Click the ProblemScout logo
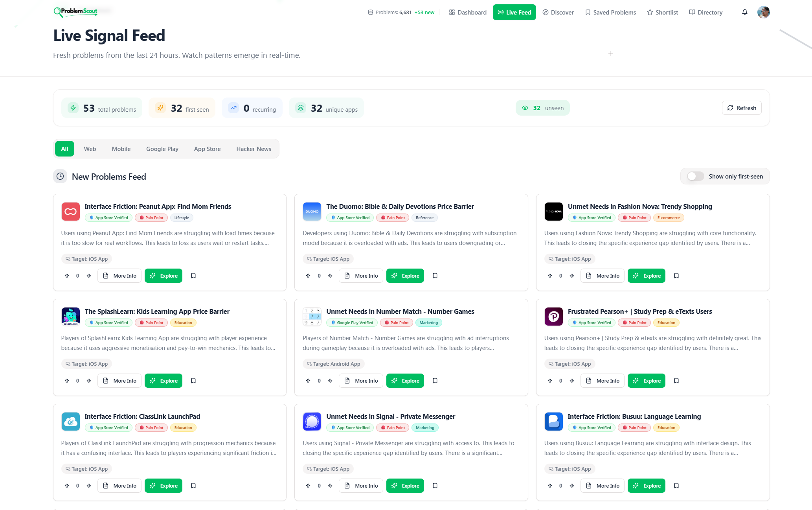Viewport: 812px width, 510px height. point(75,12)
